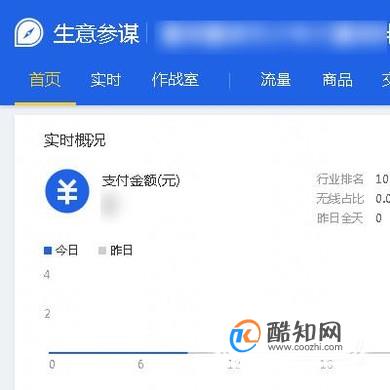Switch to the 实时 tab
The height and width of the screenshot is (390, 390).
point(106,80)
